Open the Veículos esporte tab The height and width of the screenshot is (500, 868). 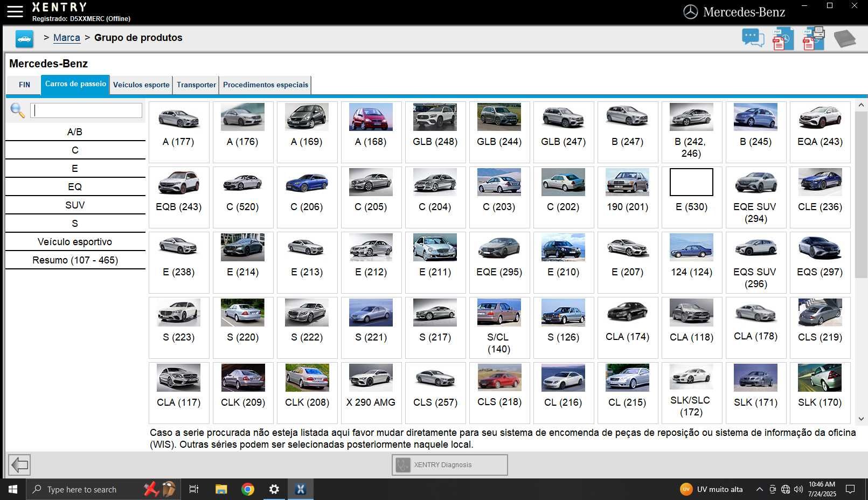(x=141, y=85)
